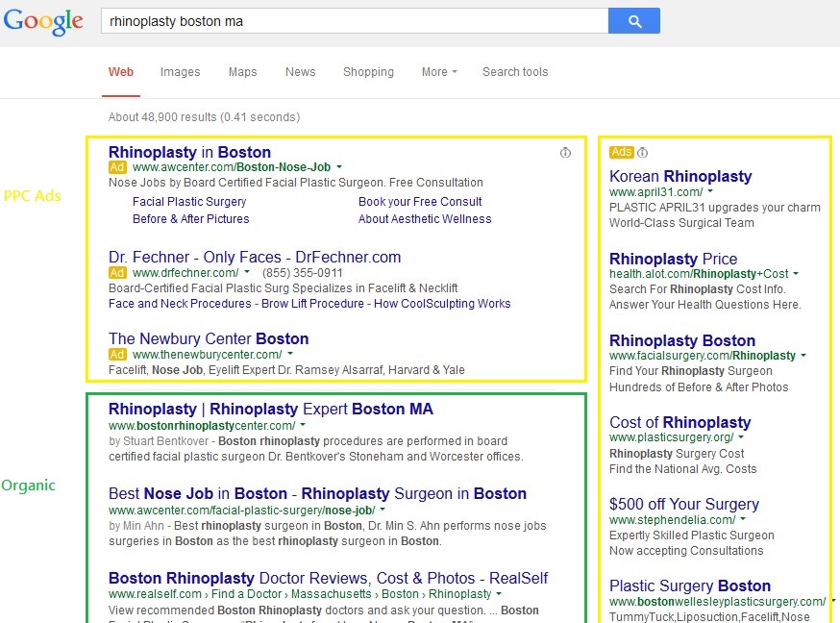The height and width of the screenshot is (623, 840).
Task: Click www.drfechner.com/ green URL
Action: pyautogui.click(x=185, y=273)
